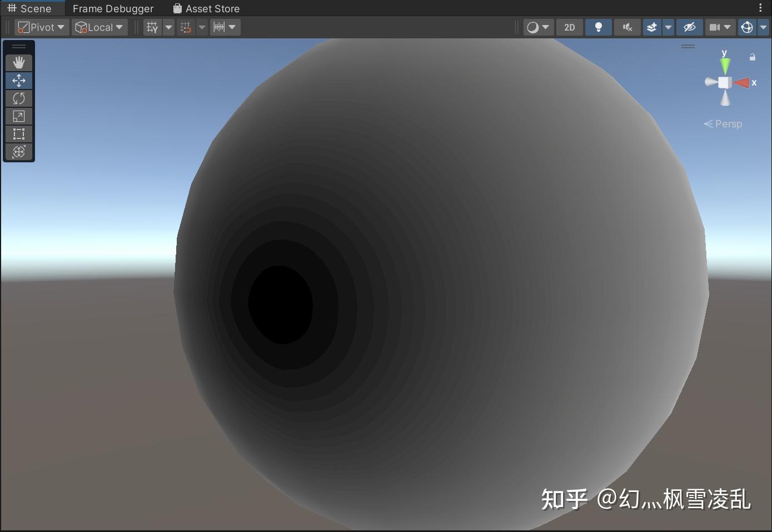Click the sphere's black center spot
The image size is (772, 532).
pyautogui.click(x=280, y=305)
